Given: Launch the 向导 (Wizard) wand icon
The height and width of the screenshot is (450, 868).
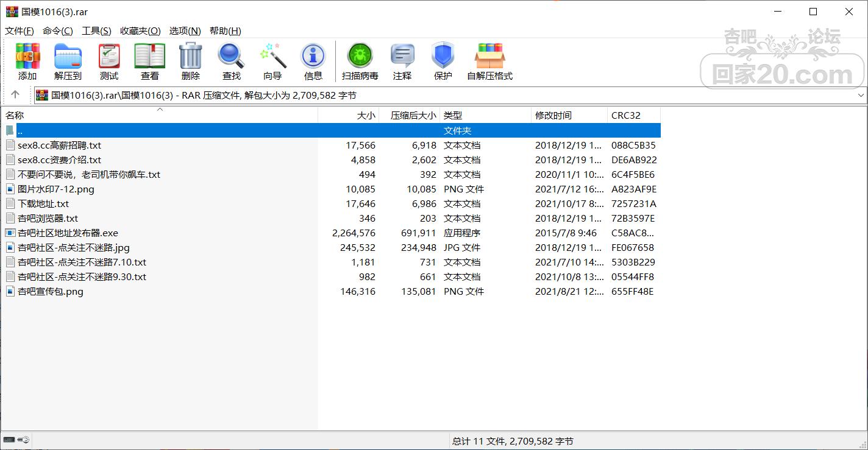Looking at the screenshot, I should [x=272, y=62].
